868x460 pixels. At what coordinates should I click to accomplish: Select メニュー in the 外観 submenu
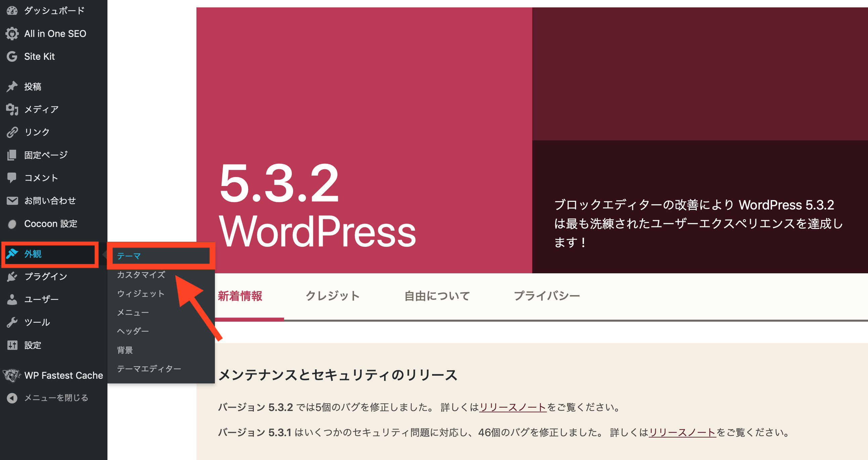(x=133, y=312)
